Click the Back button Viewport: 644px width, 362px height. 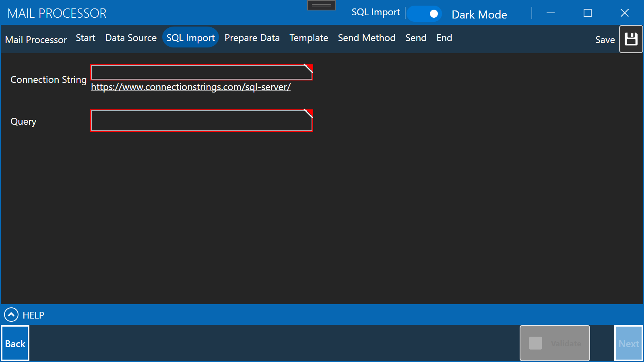[x=15, y=343]
